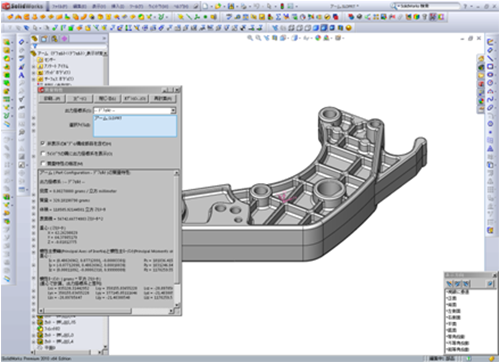500x363 pixels.
Task: Uncheck include hidden bodies/components checkbox
Action: [x=43, y=143]
